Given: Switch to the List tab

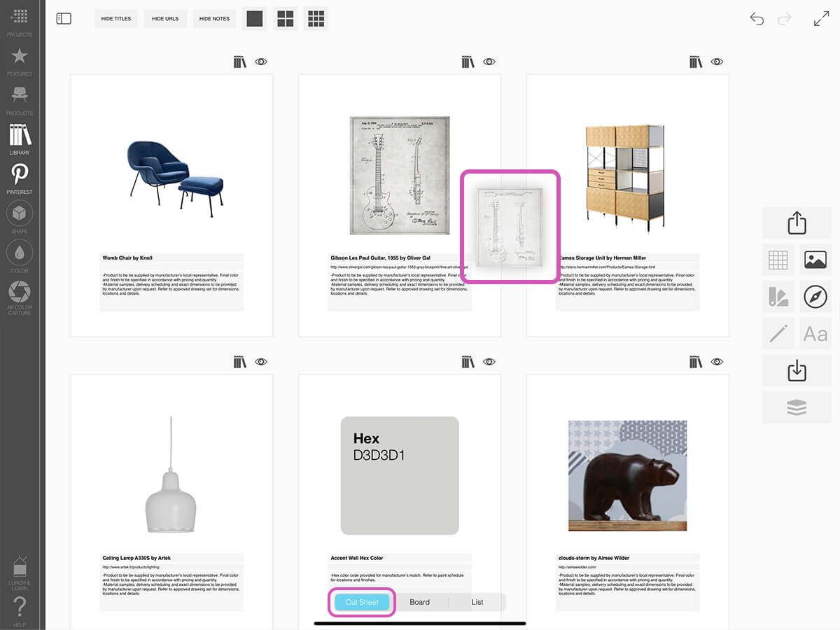Looking at the screenshot, I should [477, 602].
